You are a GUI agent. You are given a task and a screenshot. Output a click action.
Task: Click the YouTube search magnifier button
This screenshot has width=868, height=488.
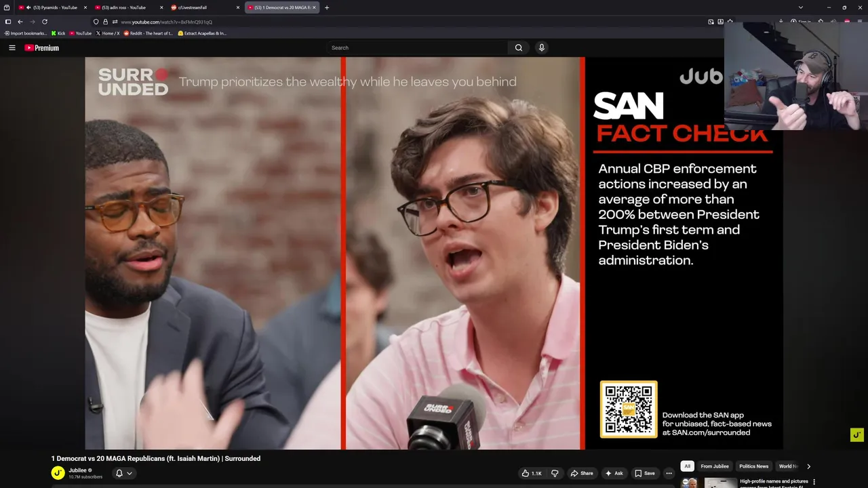[519, 47]
